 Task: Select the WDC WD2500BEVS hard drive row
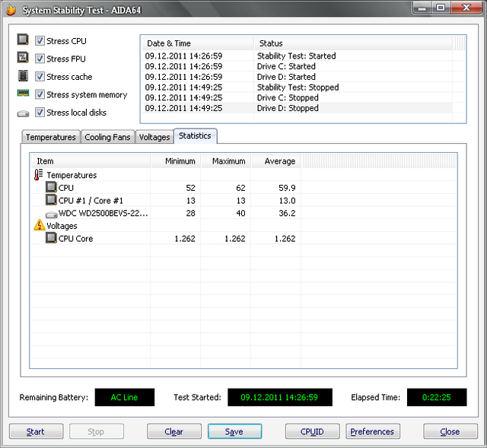tap(103, 213)
